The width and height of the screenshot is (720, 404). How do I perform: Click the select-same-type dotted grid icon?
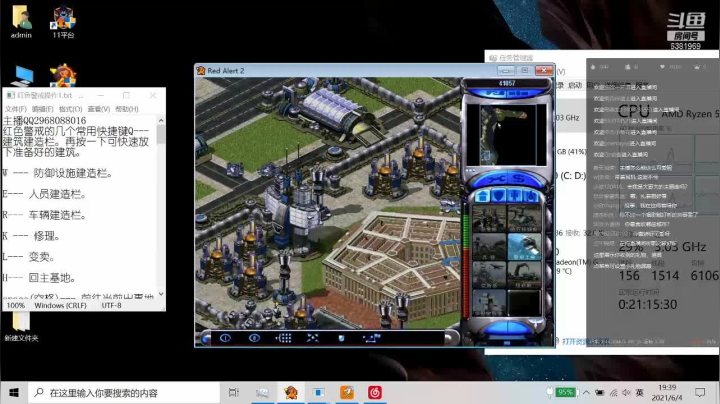[283, 338]
